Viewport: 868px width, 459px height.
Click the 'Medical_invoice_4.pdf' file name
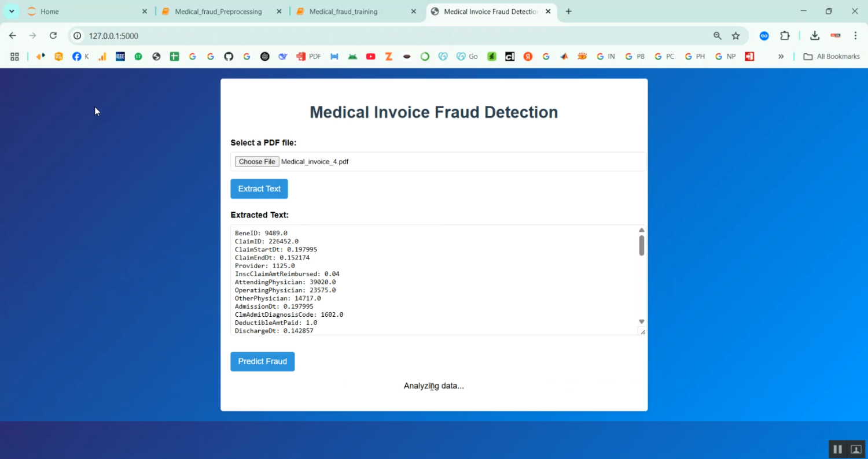(315, 162)
